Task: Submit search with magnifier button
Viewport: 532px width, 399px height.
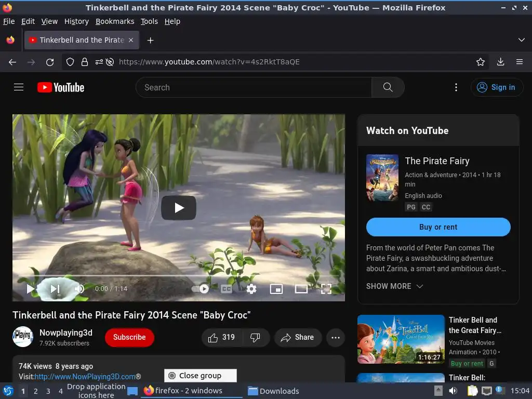Action: click(388, 87)
